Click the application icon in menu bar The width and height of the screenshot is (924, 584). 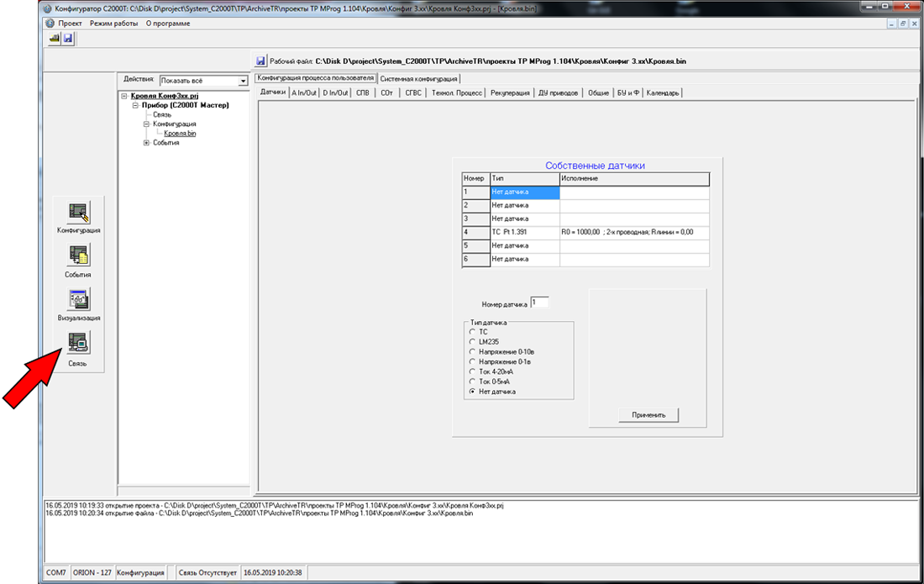(49, 24)
